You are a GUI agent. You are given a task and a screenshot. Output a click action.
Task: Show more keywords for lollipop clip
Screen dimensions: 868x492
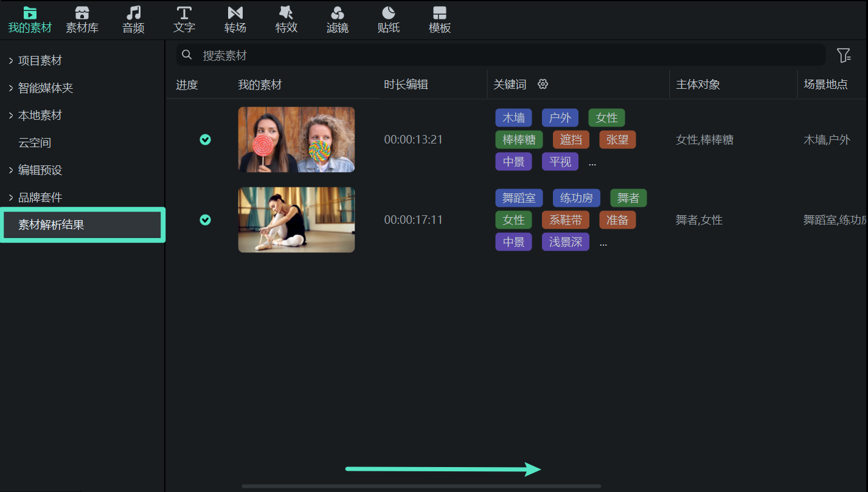(592, 163)
